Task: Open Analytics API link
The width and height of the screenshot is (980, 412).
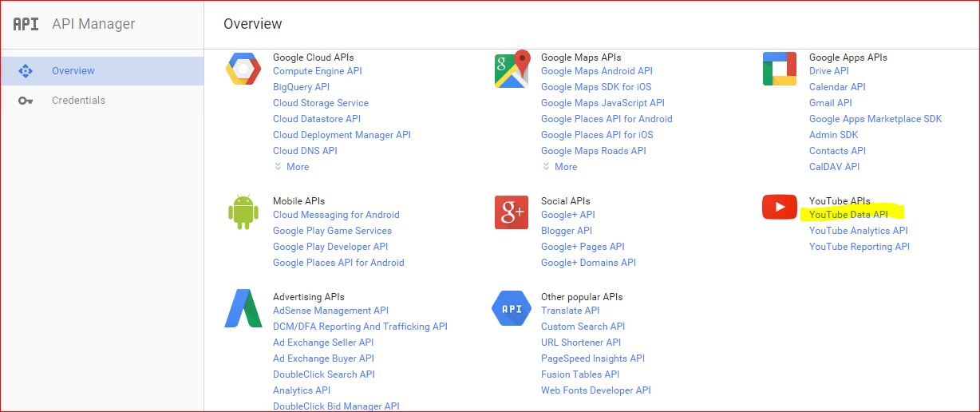Action: coord(302,390)
